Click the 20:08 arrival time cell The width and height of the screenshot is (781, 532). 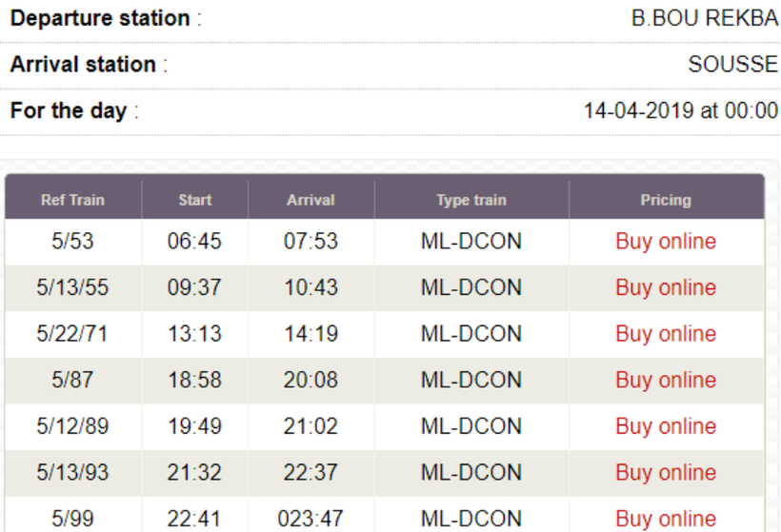(310, 381)
